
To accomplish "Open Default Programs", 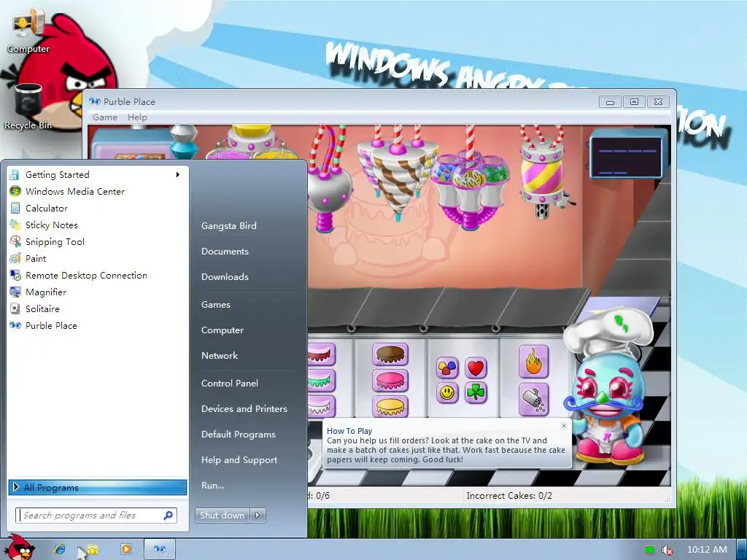I will pos(239,435).
